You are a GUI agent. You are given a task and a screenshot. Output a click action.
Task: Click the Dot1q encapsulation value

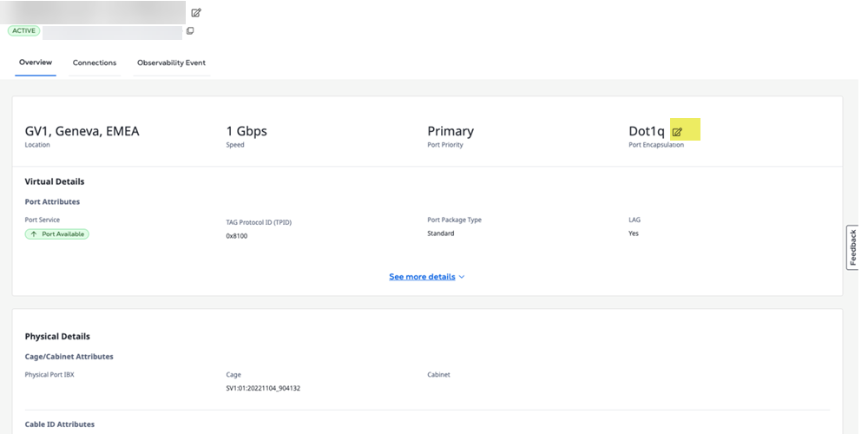647,131
